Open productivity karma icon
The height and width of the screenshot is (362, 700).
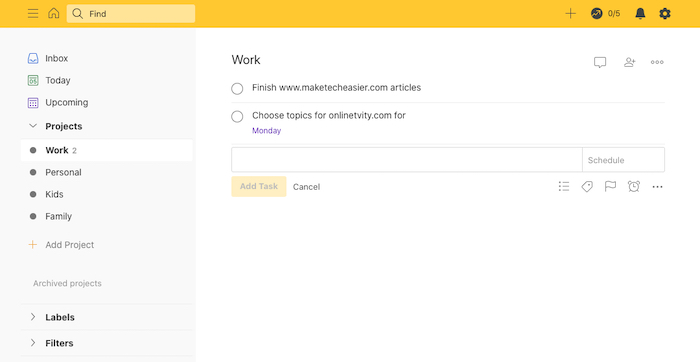pos(596,13)
